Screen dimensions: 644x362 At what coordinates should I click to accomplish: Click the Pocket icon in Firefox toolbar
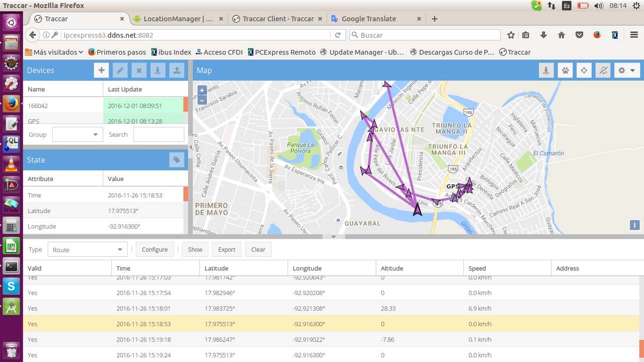[x=579, y=35]
